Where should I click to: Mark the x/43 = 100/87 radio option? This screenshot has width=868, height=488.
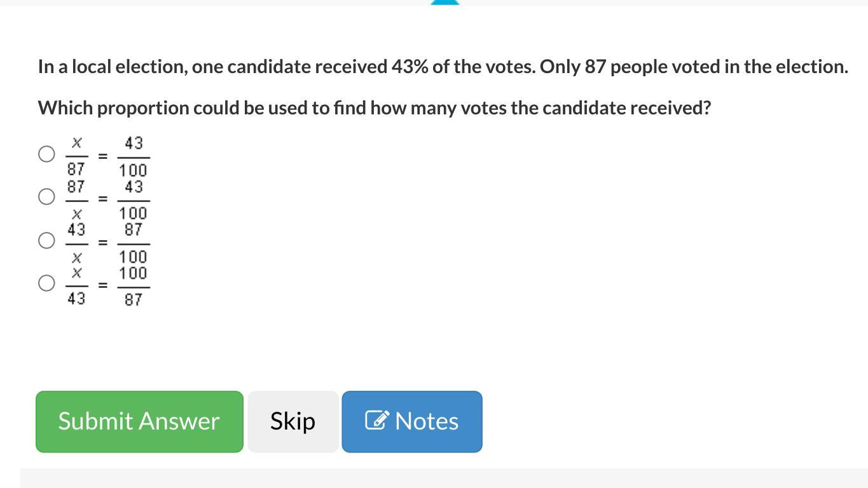pyautogui.click(x=46, y=283)
